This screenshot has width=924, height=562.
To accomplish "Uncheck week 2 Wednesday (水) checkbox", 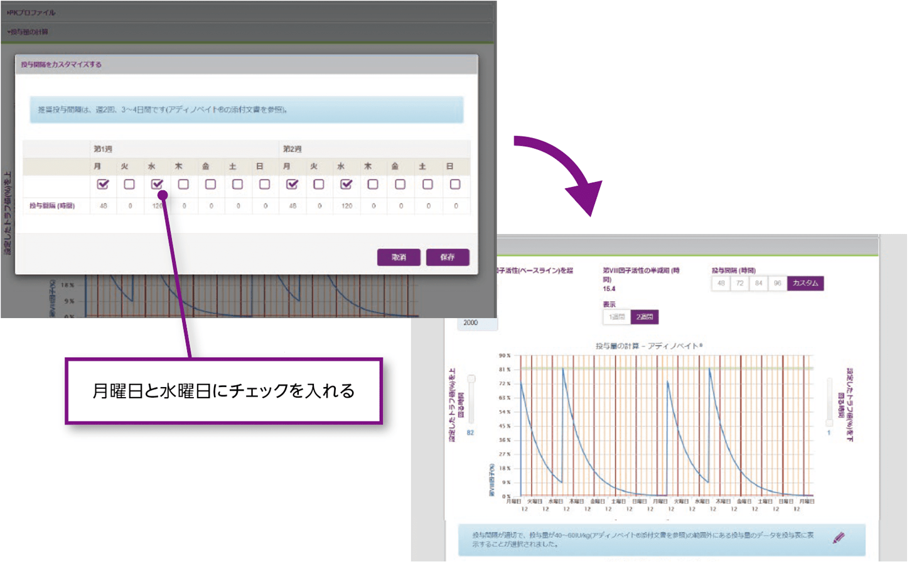I will coord(346,184).
